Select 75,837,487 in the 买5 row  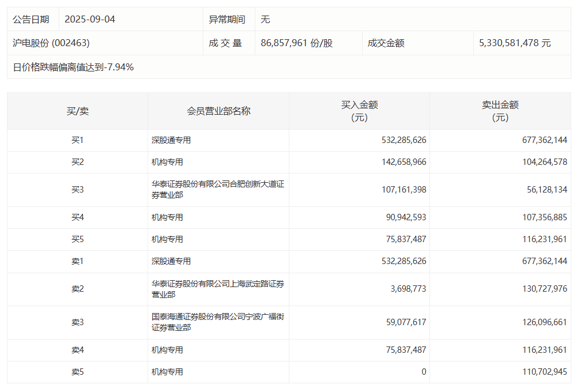coord(406,239)
